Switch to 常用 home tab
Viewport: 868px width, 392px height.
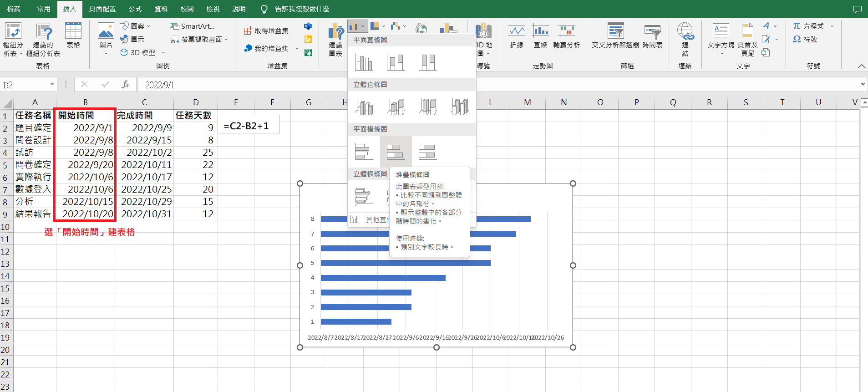pos(44,9)
